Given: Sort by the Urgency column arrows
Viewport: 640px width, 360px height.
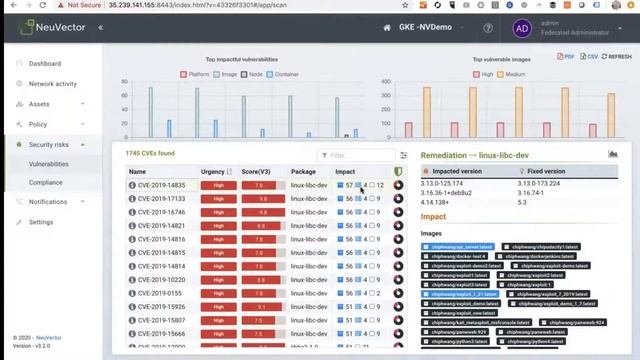Looking at the screenshot, I should point(229,172).
